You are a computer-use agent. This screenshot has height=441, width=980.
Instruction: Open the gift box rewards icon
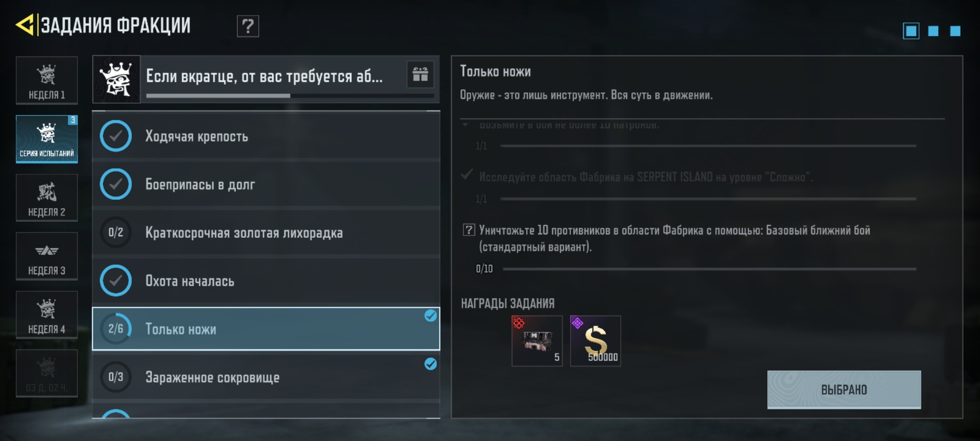(x=420, y=74)
